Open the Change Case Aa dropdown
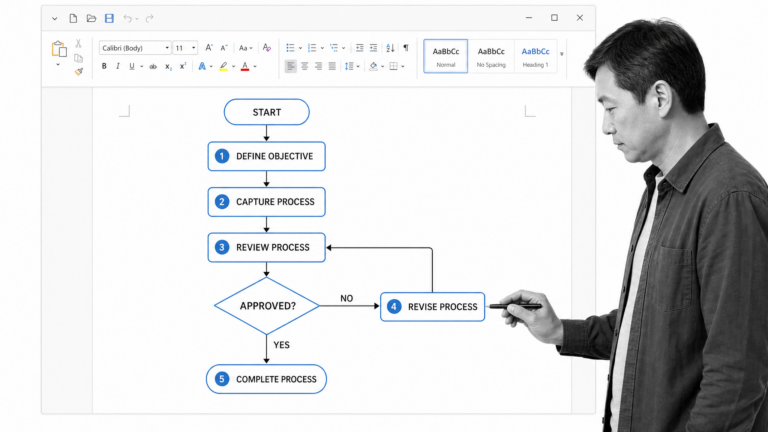This screenshot has width=768, height=432. [245, 48]
